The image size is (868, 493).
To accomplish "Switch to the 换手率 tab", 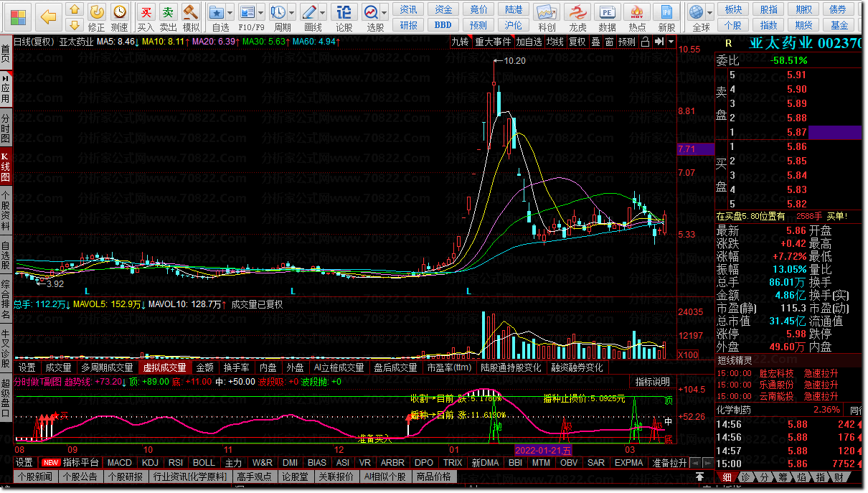I will (237, 367).
